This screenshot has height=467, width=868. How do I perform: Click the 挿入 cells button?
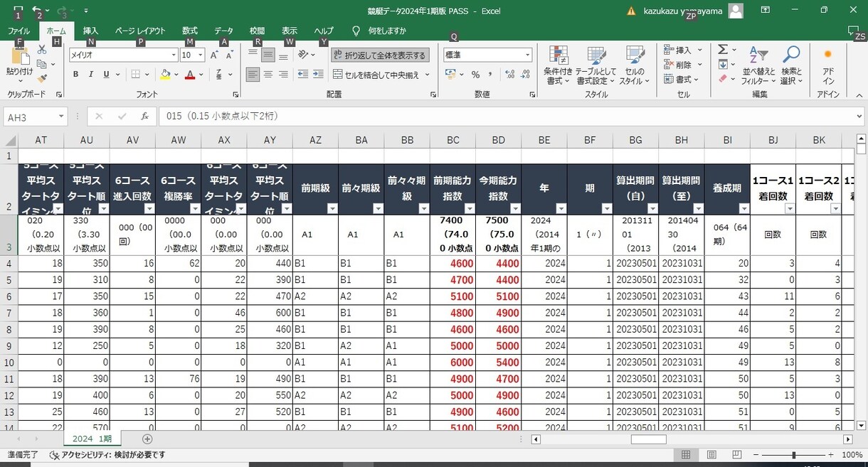point(682,50)
